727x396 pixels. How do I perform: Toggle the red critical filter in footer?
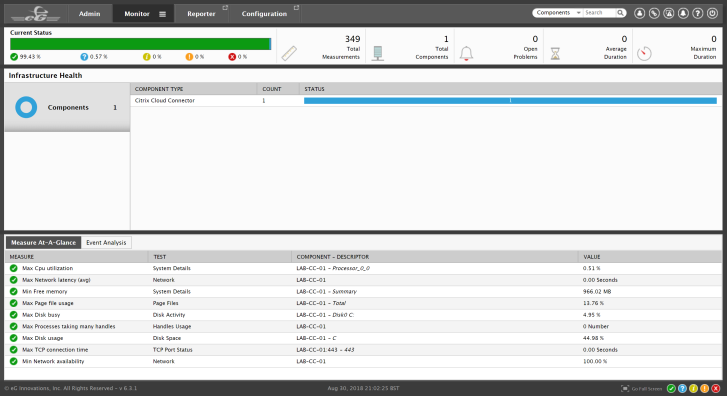(715, 389)
